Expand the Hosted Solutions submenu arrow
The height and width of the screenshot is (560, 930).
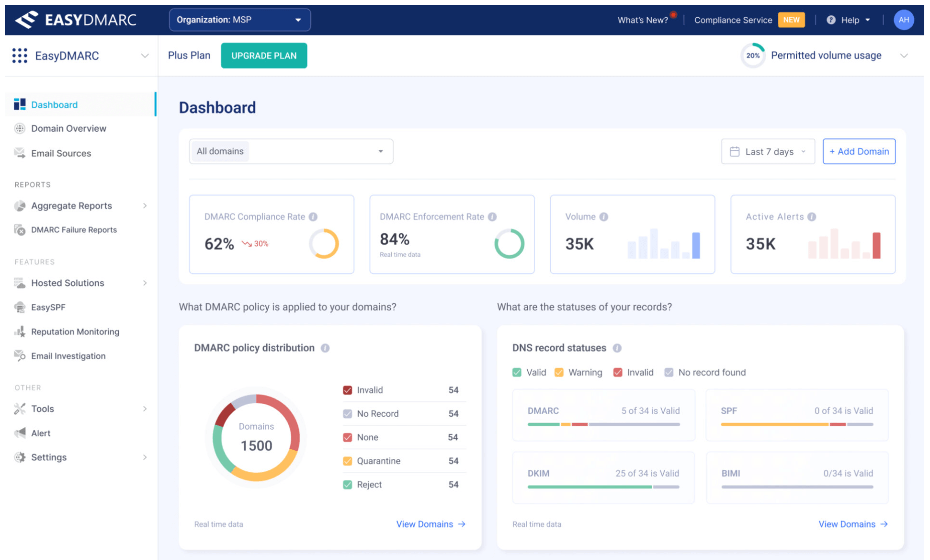pos(145,283)
